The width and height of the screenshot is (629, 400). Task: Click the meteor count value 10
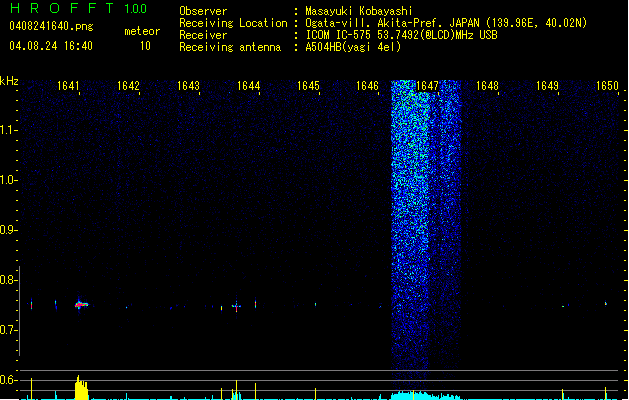point(145,46)
